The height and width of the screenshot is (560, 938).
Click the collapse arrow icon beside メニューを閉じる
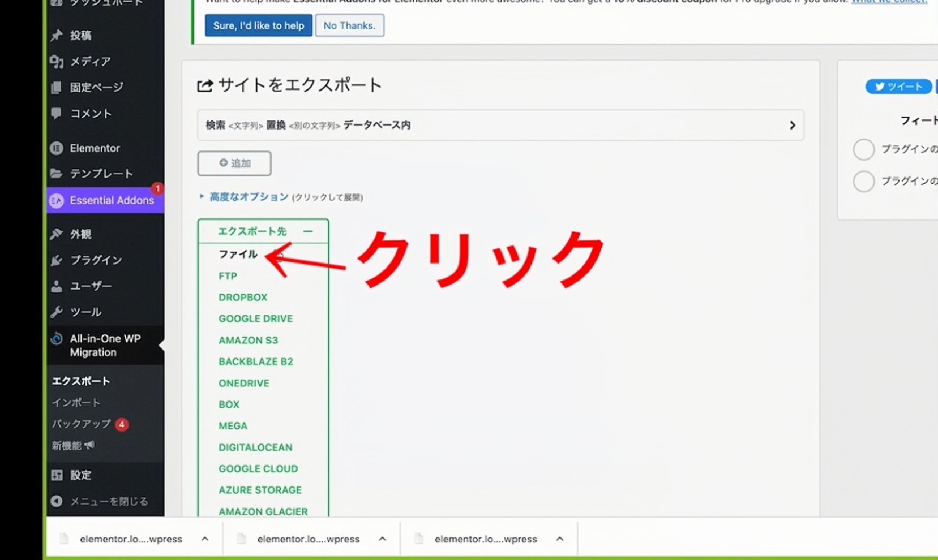point(56,501)
